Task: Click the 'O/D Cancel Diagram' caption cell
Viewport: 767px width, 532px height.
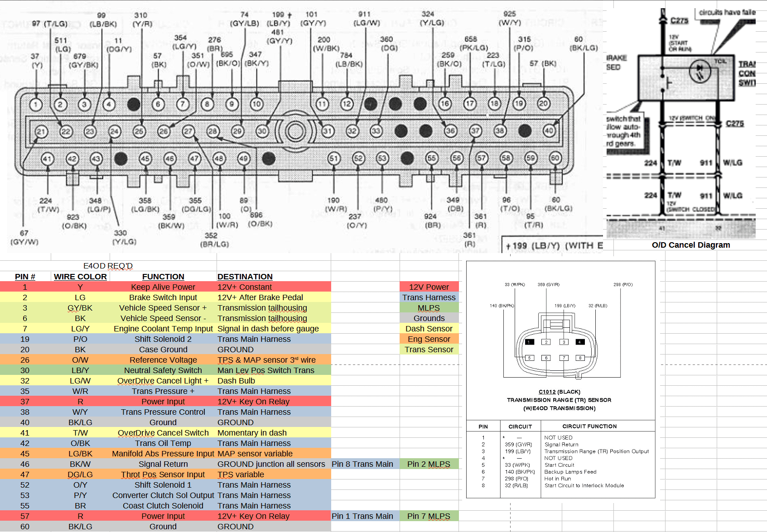Action: coord(691,245)
